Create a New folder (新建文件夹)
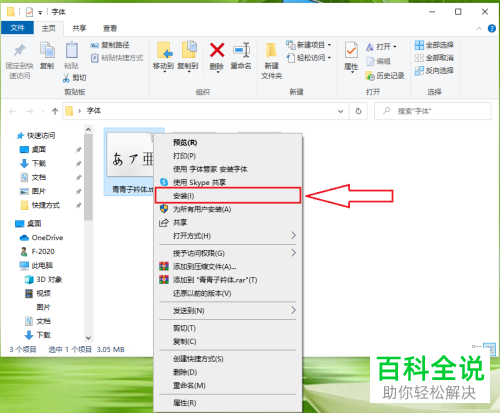This screenshot has height=413, width=500. (x=271, y=61)
